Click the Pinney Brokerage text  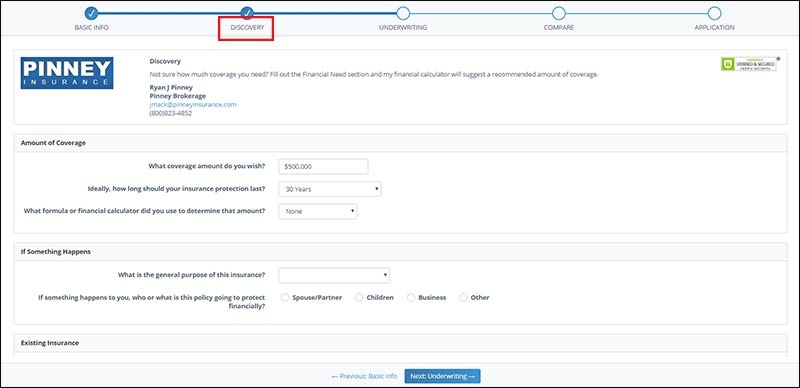pyautogui.click(x=178, y=96)
